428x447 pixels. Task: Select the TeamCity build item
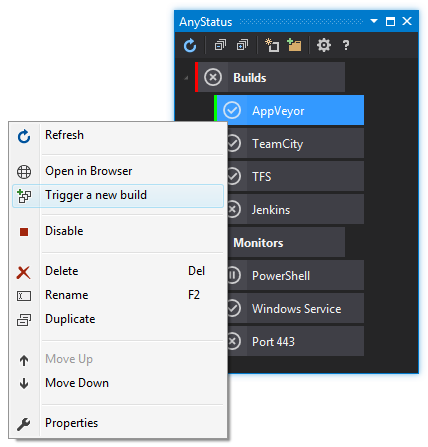[296, 143]
